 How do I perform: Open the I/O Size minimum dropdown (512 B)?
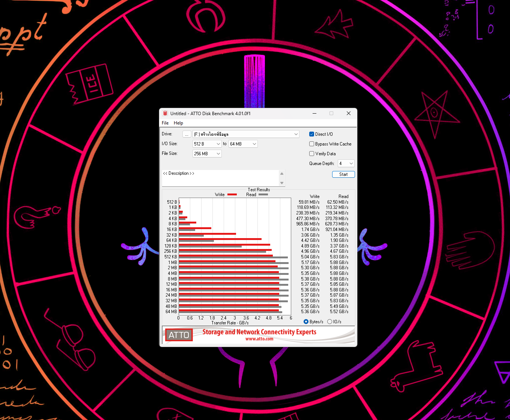(207, 144)
